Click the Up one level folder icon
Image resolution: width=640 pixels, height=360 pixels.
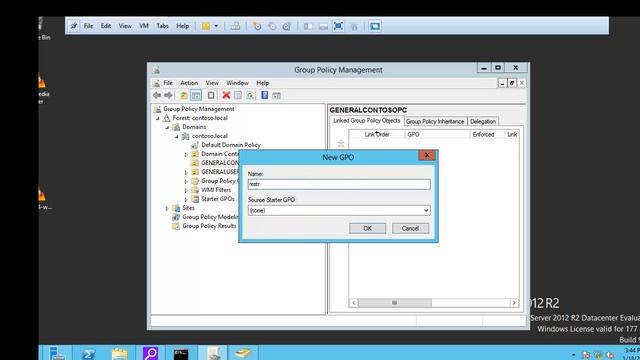tap(184, 96)
